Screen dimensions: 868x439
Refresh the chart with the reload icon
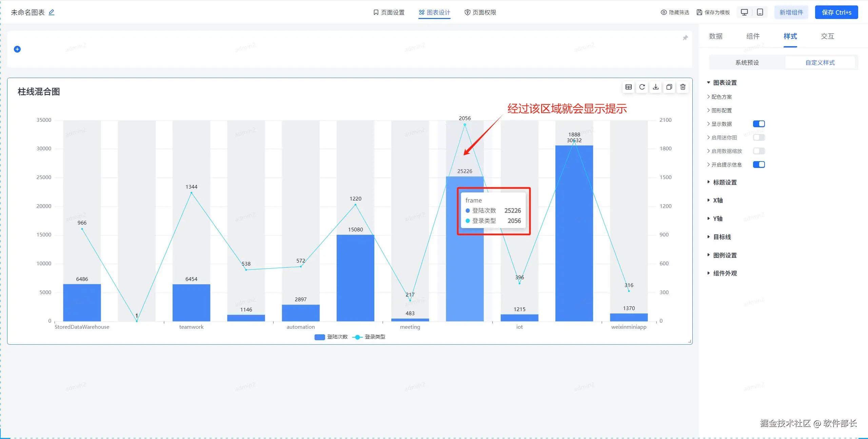642,87
